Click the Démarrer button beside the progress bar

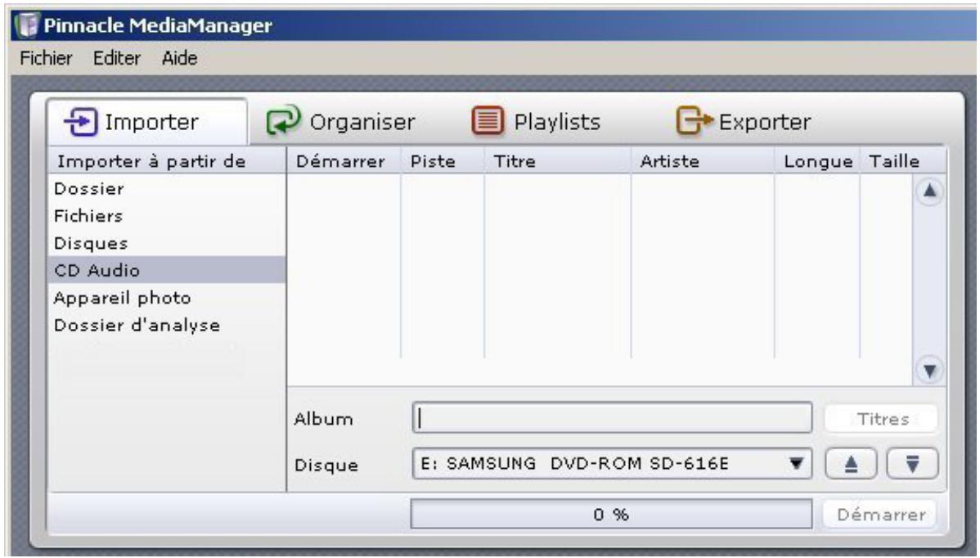pyautogui.click(x=881, y=515)
